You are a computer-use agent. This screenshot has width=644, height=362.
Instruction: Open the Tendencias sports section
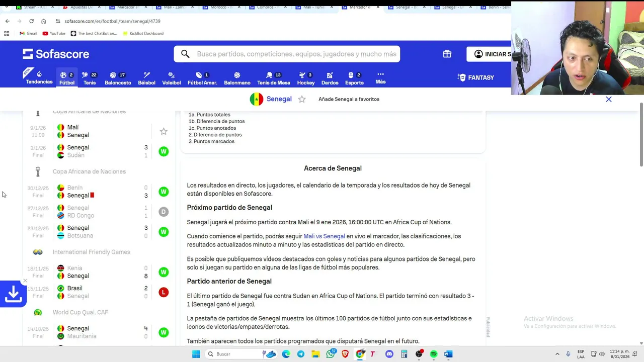click(39, 77)
